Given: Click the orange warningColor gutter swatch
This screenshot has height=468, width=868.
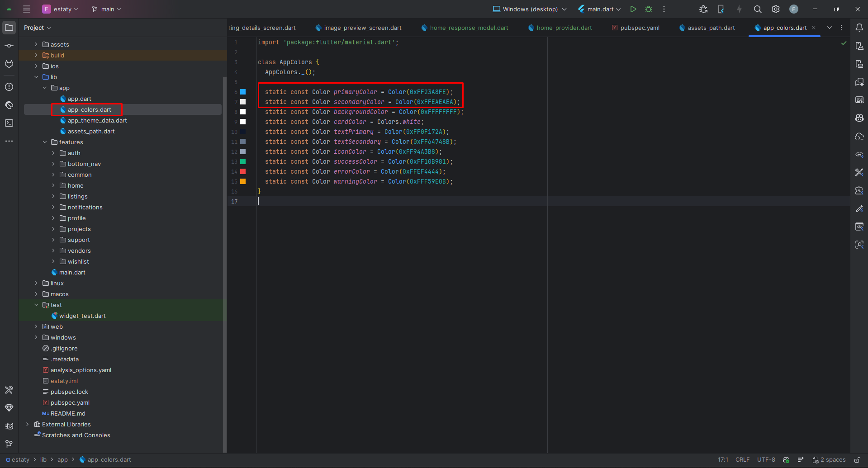Looking at the screenshot, I should [243, 181].
